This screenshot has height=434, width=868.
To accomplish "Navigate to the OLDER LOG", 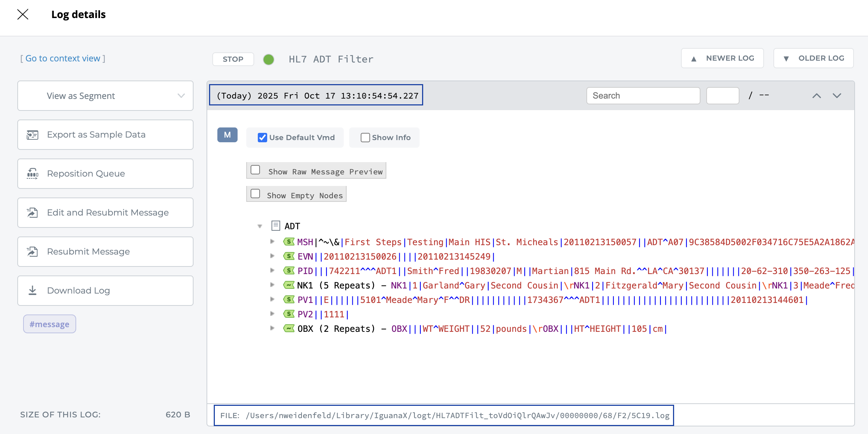I will pos(813,58).
